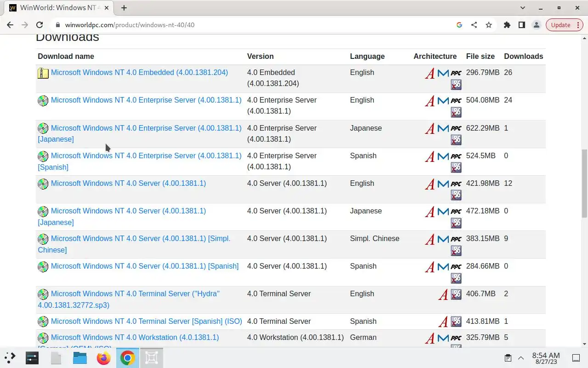
Task: Open NT 4.0 Server [Spanish] download
Action: (145, 266)
